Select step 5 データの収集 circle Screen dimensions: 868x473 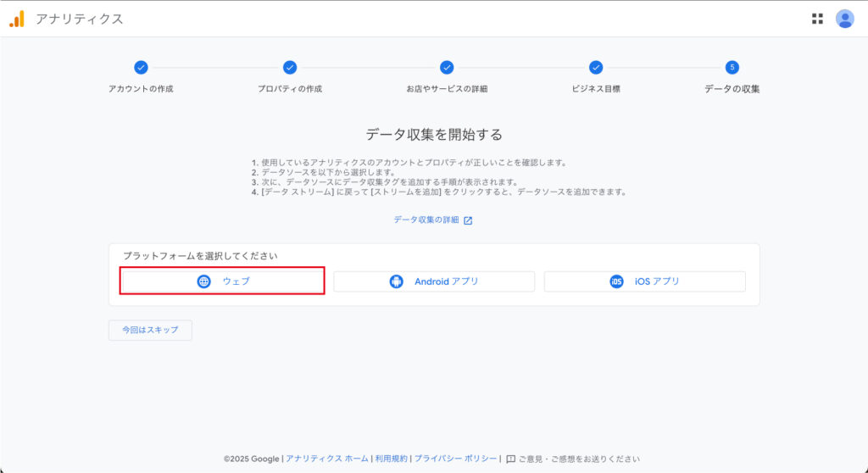(732, 67)
